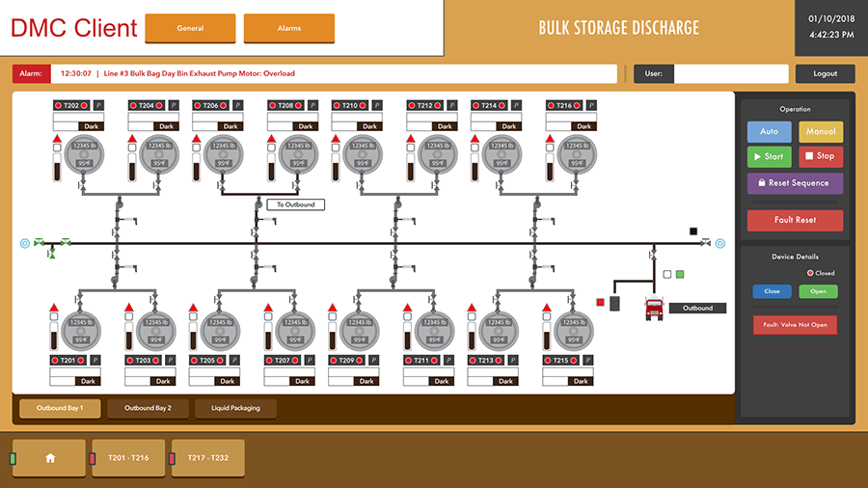Click the red Outbound truck icon
The image size is (868, 488).
coord(654,309)
